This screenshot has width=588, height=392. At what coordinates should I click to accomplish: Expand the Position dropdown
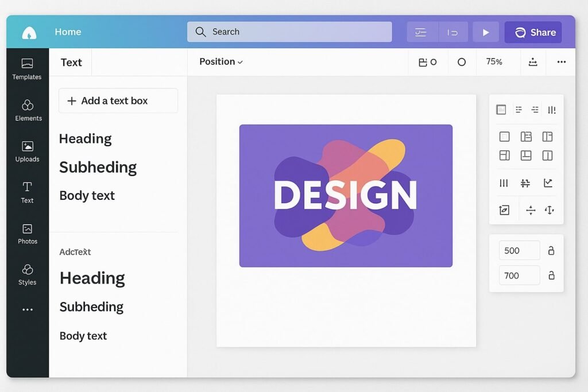coord(221,62)
